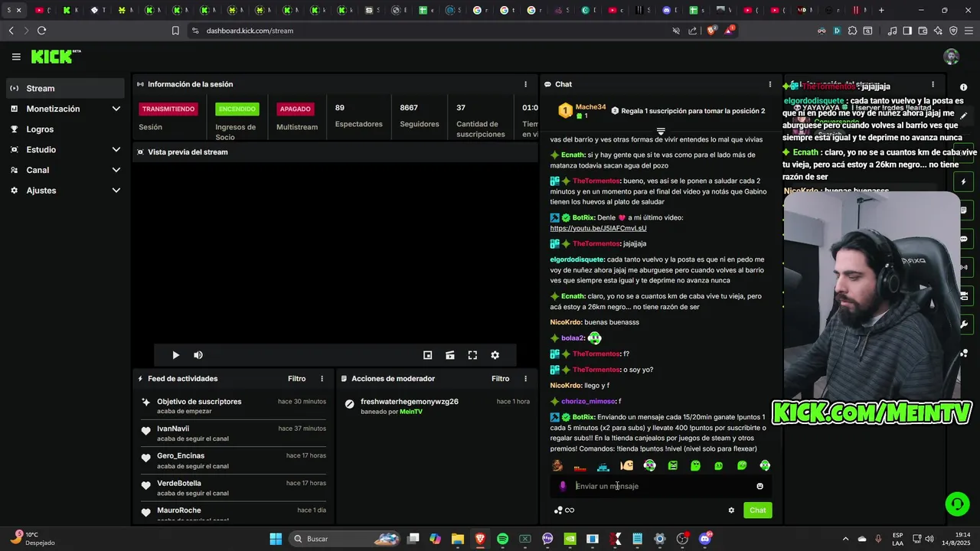Open BotRix YouTube link in chat
This screenshot has height=551, width=980.
(598, 228)
